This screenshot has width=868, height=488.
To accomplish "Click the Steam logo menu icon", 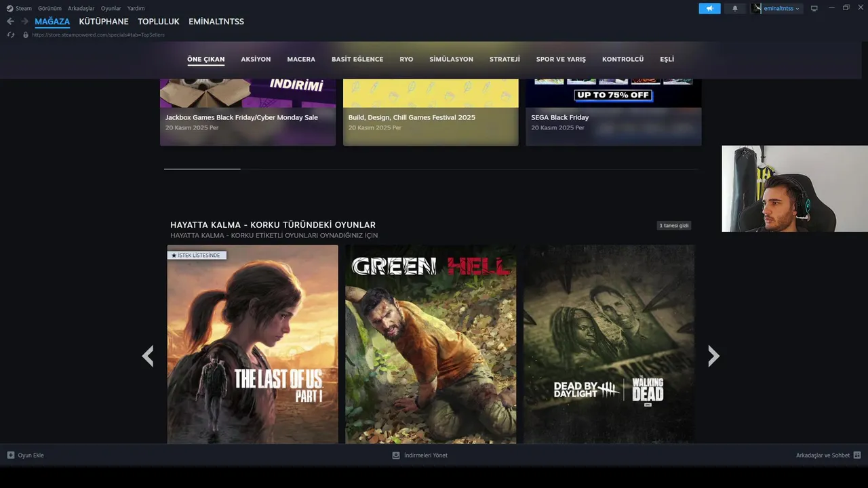I will click(9, 8).
